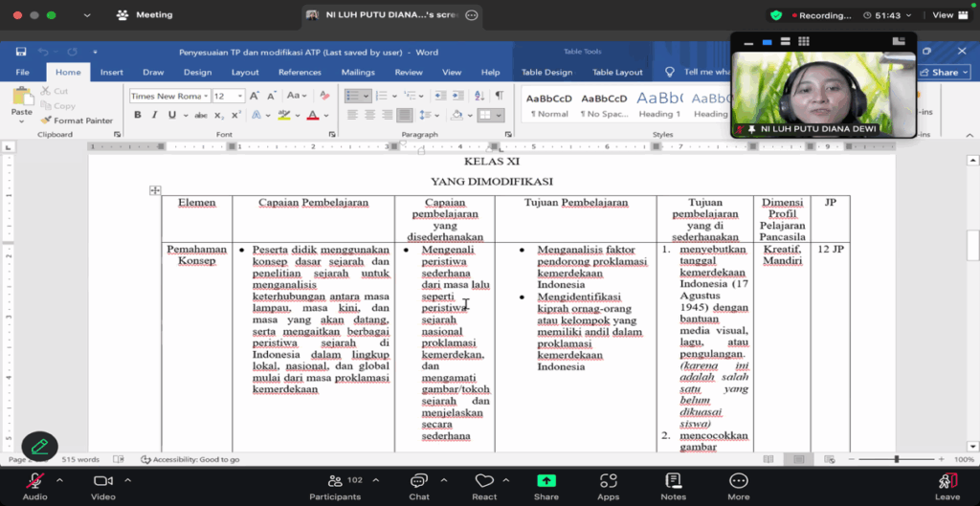Expand the highlight color dropdown arrow
Screen dimensions: 980x506
[x=298, y=116]
